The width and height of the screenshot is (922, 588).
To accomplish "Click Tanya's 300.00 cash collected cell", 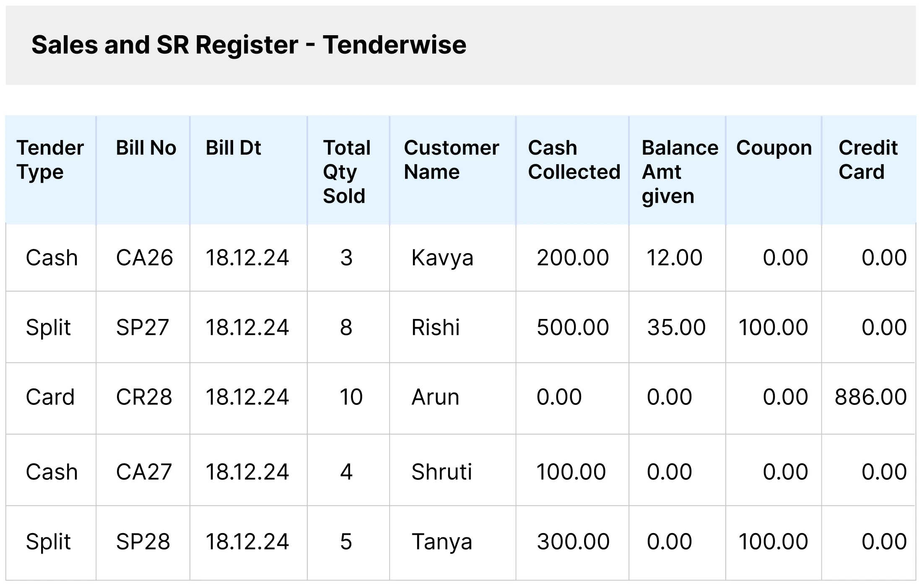I will [x=573, y=541].
